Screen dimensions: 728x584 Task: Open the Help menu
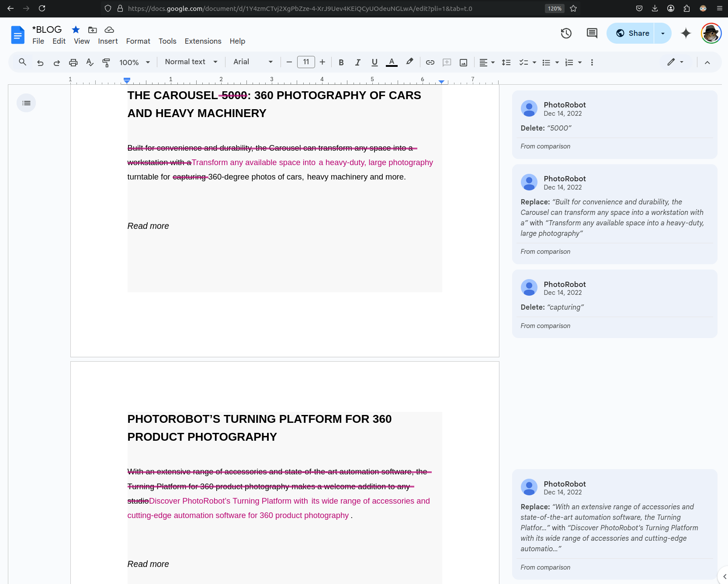coord(237,41)
